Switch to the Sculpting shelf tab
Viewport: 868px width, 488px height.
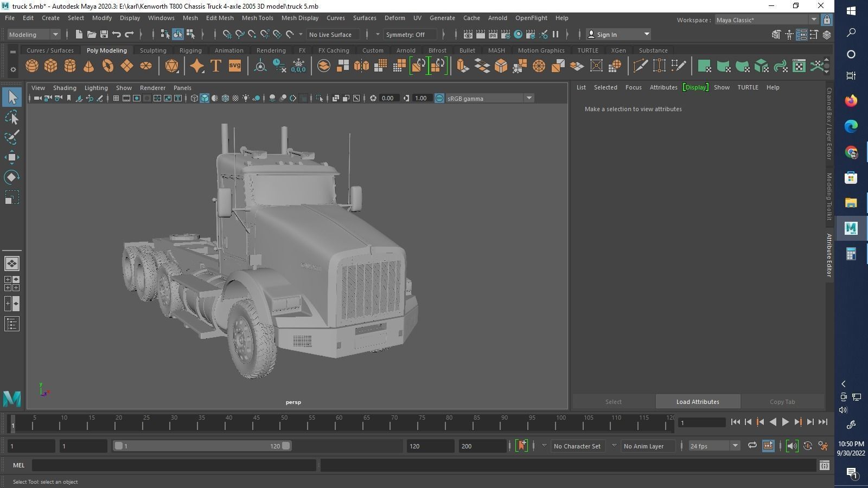(x=153, y=50)
